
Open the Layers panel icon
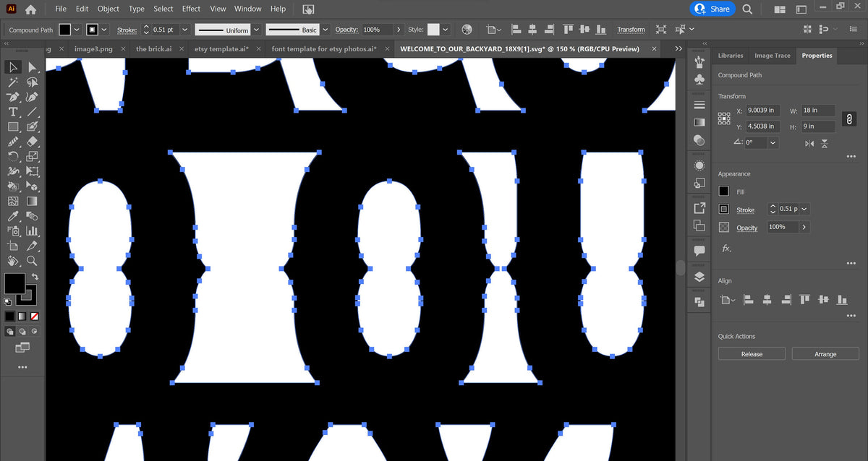click(699, 277)
